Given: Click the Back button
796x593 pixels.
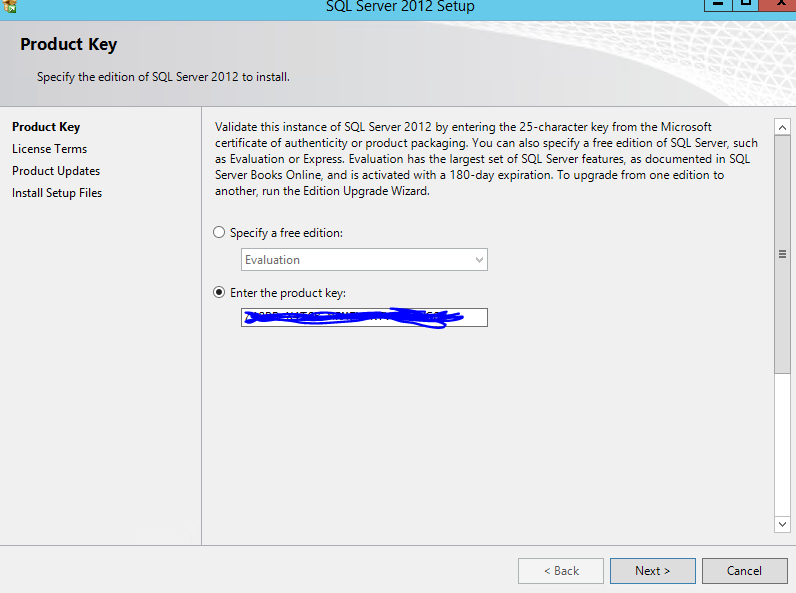Looking at the screenshot, I should click(560, 571).
